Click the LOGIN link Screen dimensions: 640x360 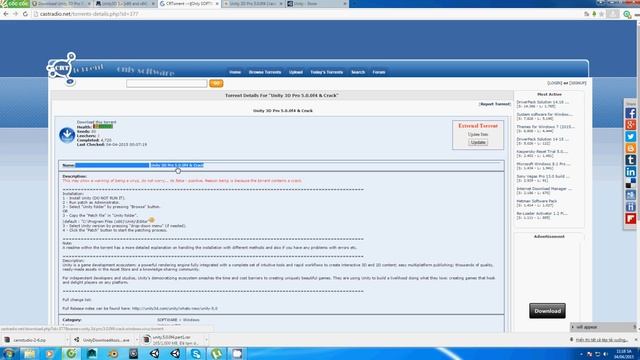pos(554,83)
